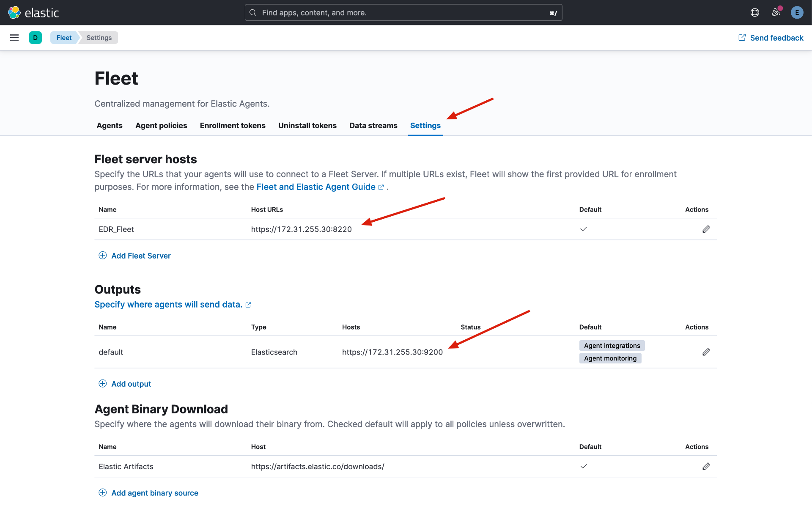Screen dimensions: 812x506
Task: Click the Outputs table Hosts column header
Action: [x=351, y=327]
